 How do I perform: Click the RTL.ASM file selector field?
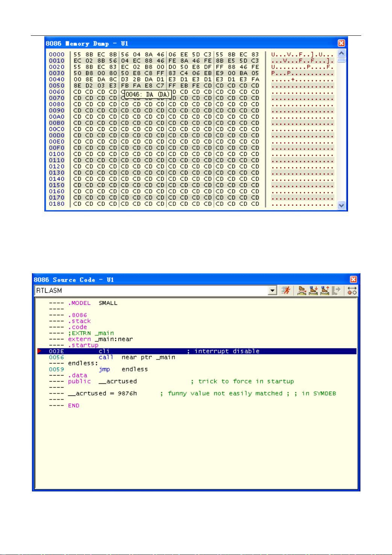pyautogui.click(x=150, y=290)
